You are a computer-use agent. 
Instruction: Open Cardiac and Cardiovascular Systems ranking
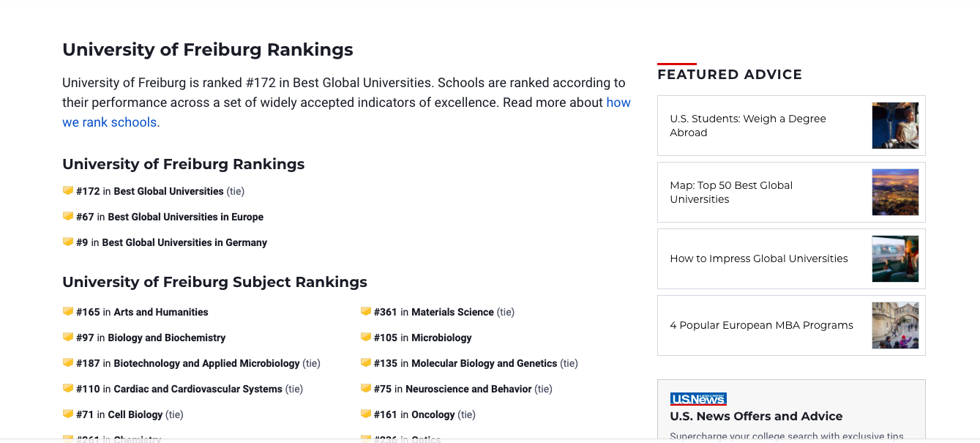(198, 389)
